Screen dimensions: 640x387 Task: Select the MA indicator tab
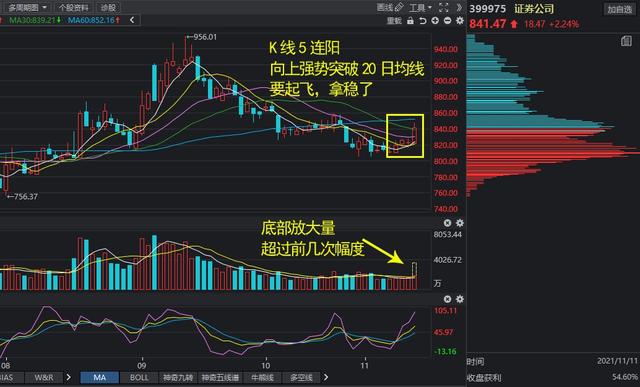[100, 377]
